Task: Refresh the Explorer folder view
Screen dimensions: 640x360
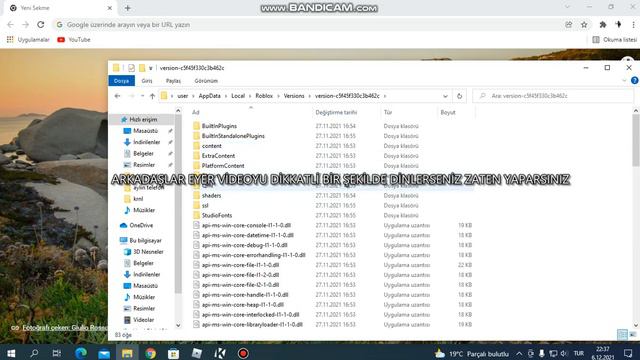Action: coord(459,96)
